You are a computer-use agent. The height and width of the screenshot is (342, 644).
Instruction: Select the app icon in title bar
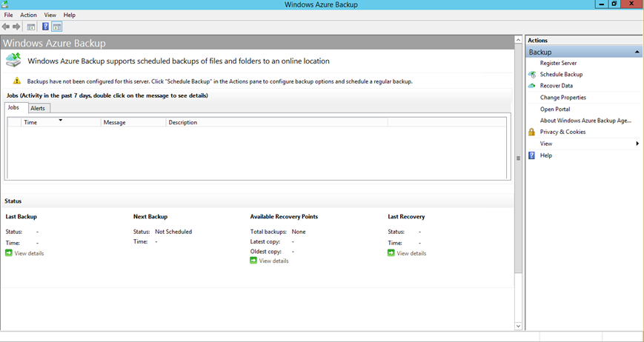point(5,4)
